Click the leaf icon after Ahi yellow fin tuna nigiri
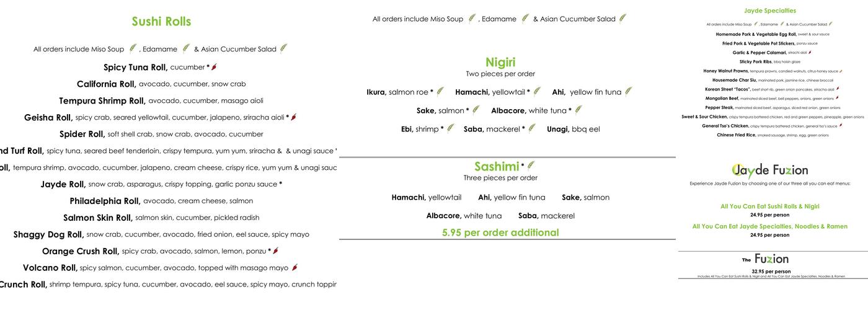Viewport: 868px width, 310px height. coord(629,92)
